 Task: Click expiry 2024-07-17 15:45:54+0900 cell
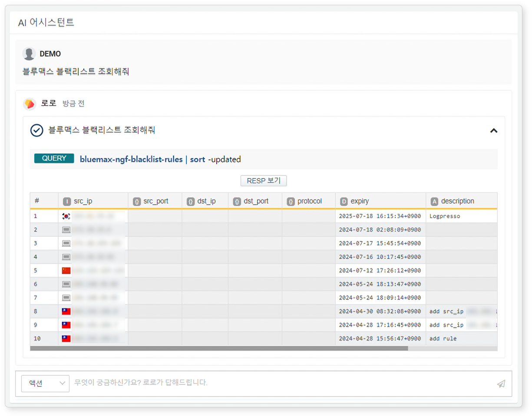click(x=380, y=243)
